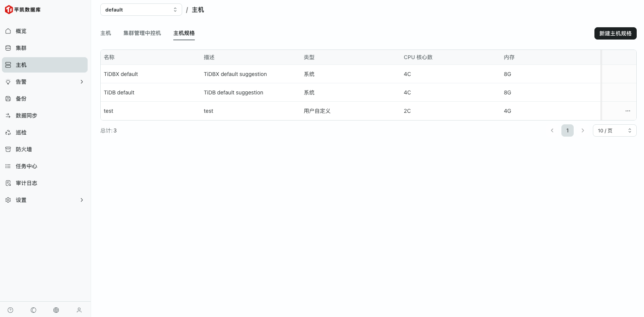This screenshot has height=317, width=644.
Task: Toggle dark mode with moon icon
Action: click(33, 310)
